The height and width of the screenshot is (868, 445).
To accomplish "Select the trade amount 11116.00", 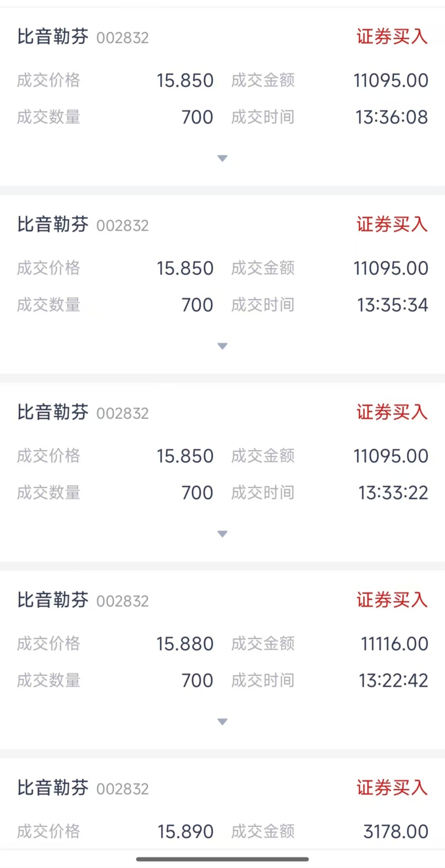I will point(394,644).
